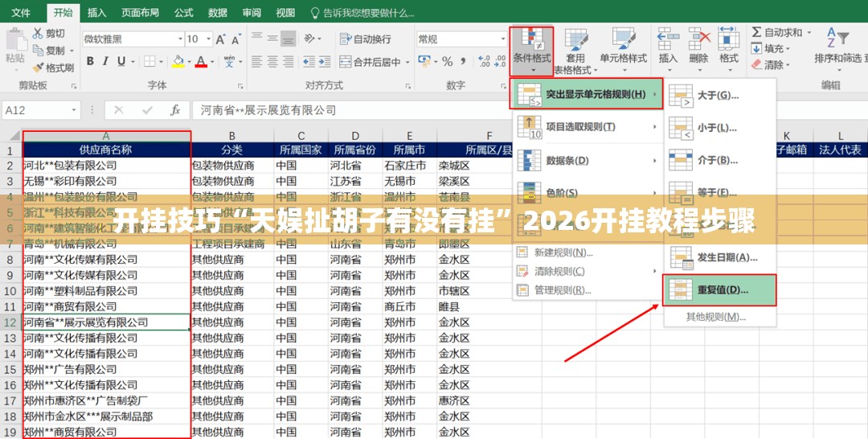The image size is (868, 439).
Task: Select the Between (介于) rule
Action: click(x=719, y=161)
